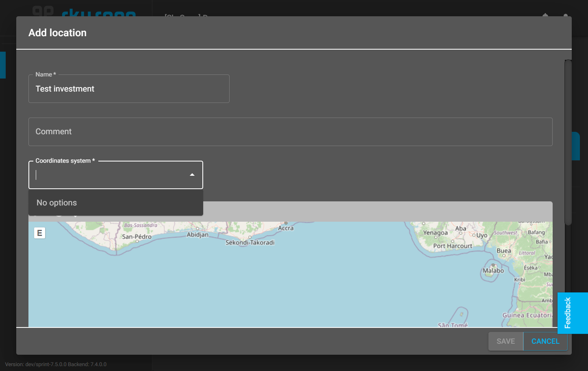Click into the Comment field

[x=290, y=132]
